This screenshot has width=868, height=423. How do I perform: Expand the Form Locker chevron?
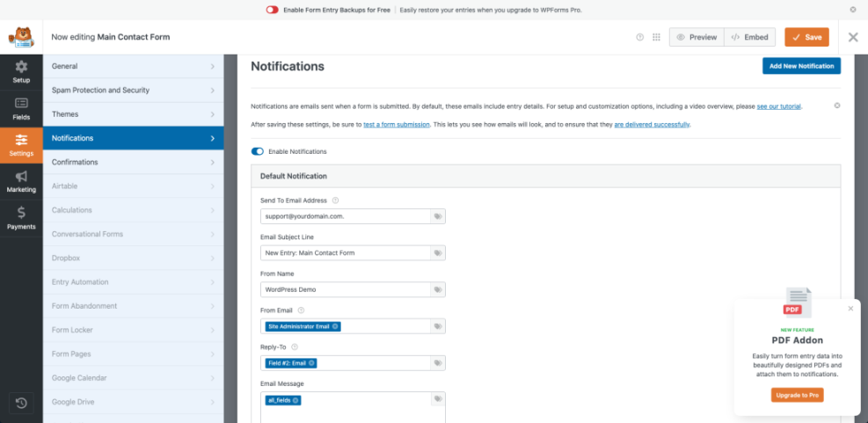point(213,330)
